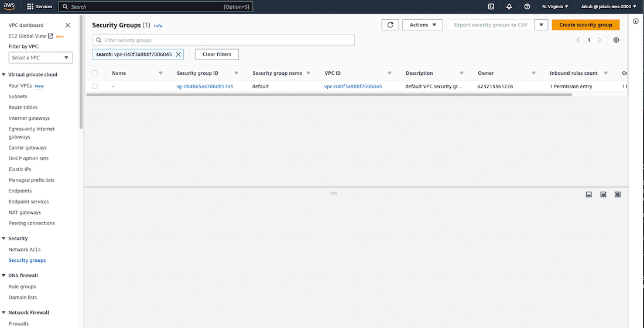644x328 pixels.
Task: Refresh the security groups list
Action: point(390,25)
